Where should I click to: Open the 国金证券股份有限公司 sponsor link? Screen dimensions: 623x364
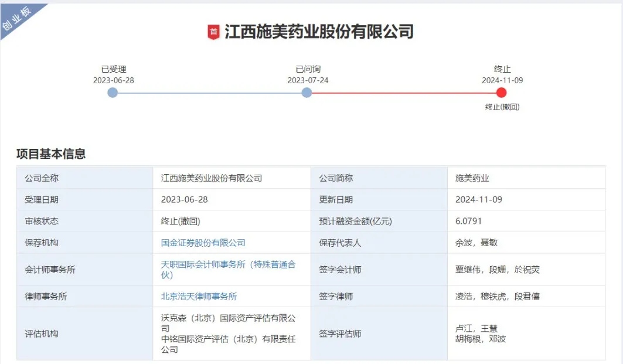pyautogui.click(x=203, y=242)
